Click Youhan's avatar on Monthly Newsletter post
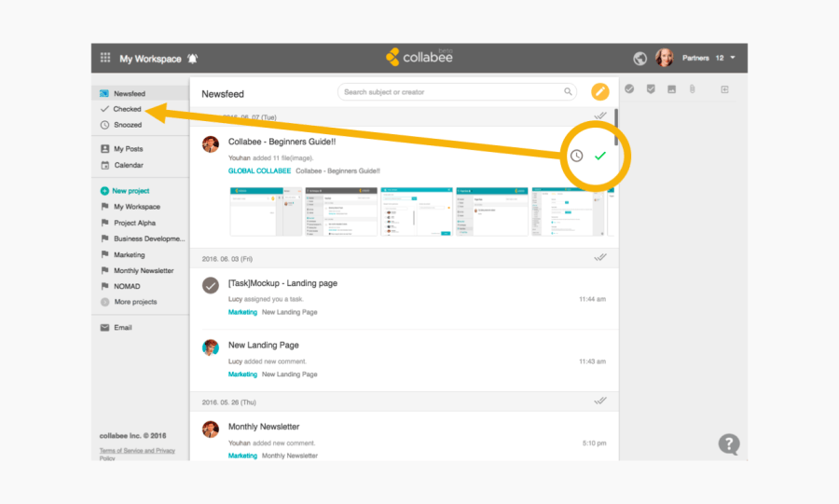 tap(211, 429)
